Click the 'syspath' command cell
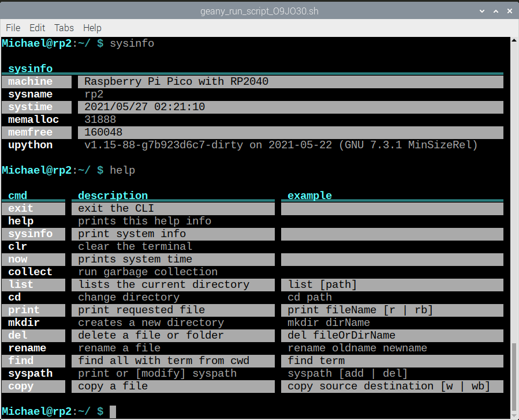 pyautogui.click(x=30, y=373)
